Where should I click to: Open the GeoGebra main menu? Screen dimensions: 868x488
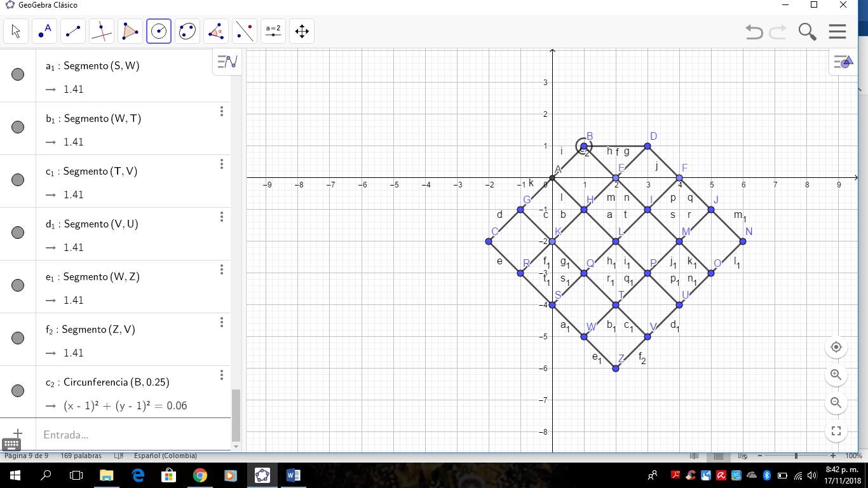[837, 30]
